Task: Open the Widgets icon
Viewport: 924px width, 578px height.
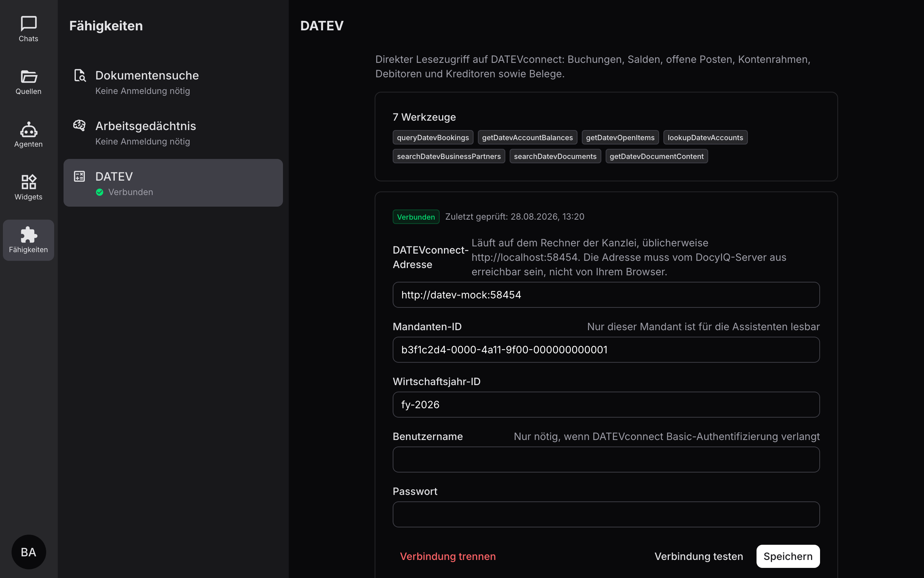Action: (x=29, y=182)
